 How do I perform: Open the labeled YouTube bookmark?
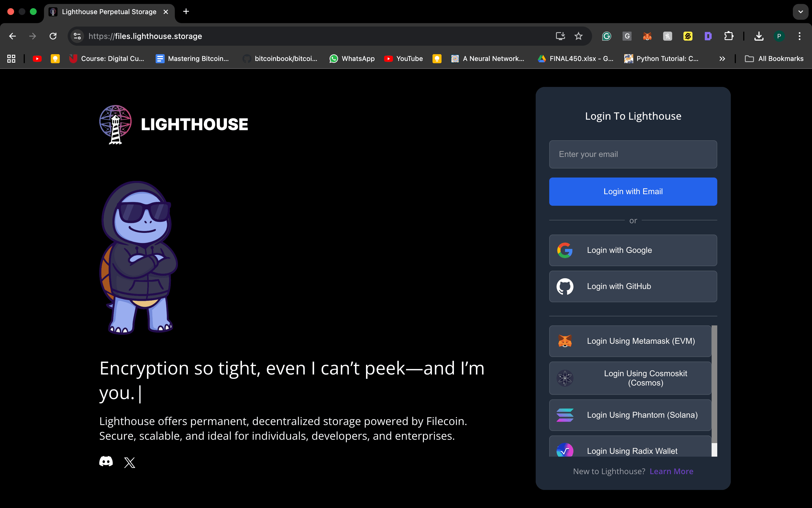click(404, 59)
